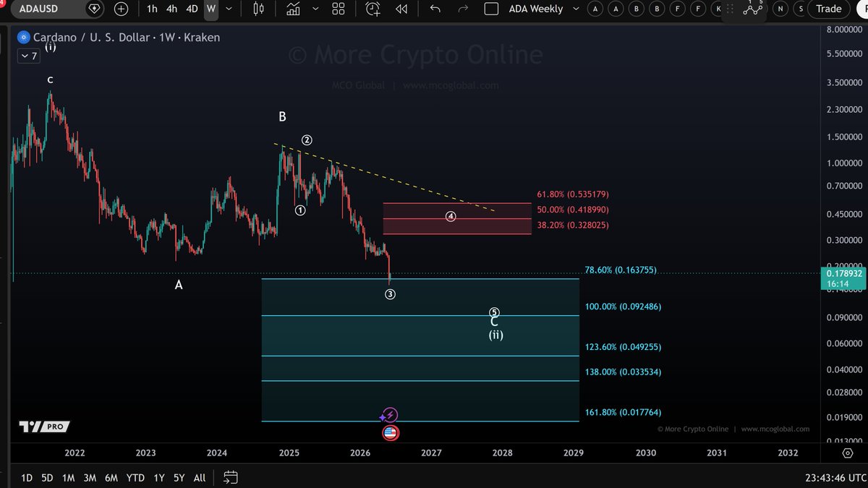Click the N quick-access circle in the toolbar
Viewport: 868px width, 488px height.
click(x=780, y=9)
